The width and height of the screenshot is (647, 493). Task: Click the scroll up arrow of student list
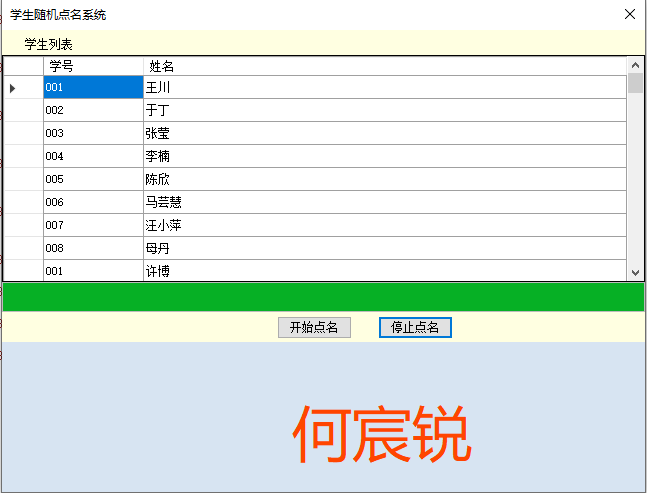(635, 65)
